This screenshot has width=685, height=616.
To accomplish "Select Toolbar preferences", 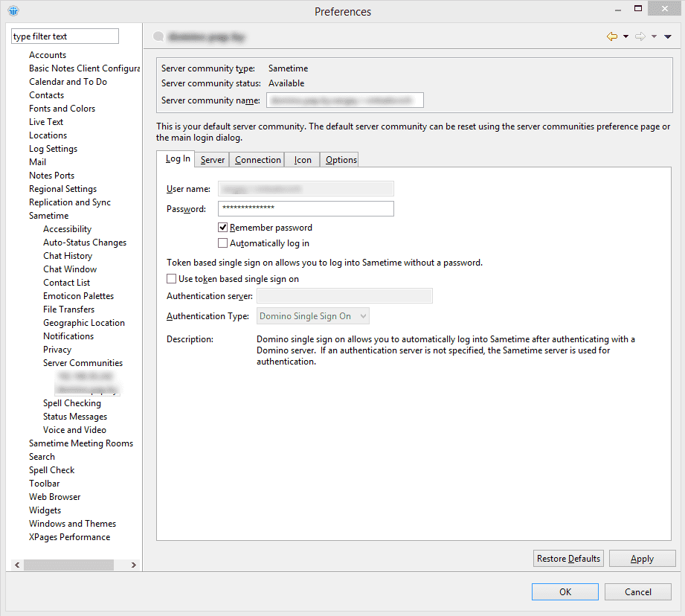I will [44, 484].
